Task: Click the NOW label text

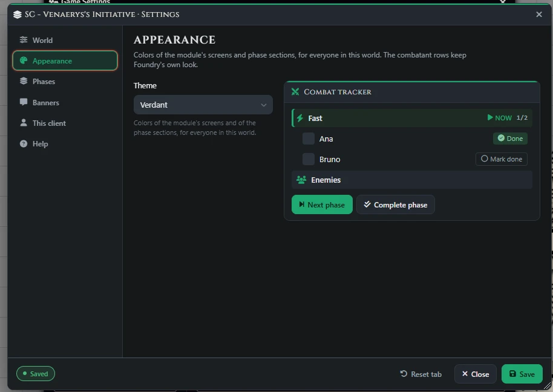Action: click(x=503, y=118)
